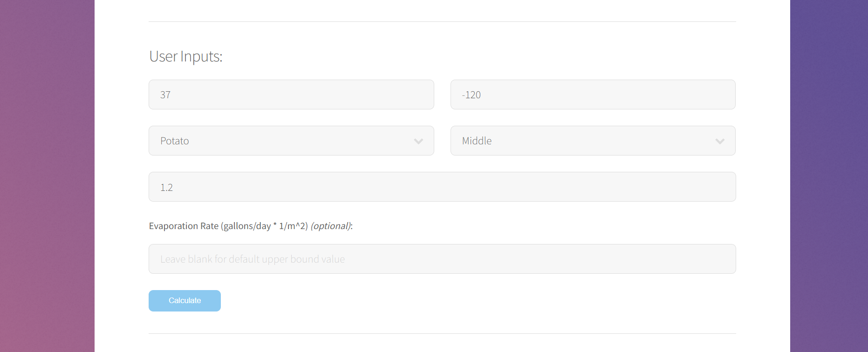Viewport: 868px width, 352px height.
Task: Click the User Inputs heading
Action: pyautogui.click(x=185, y=56)
